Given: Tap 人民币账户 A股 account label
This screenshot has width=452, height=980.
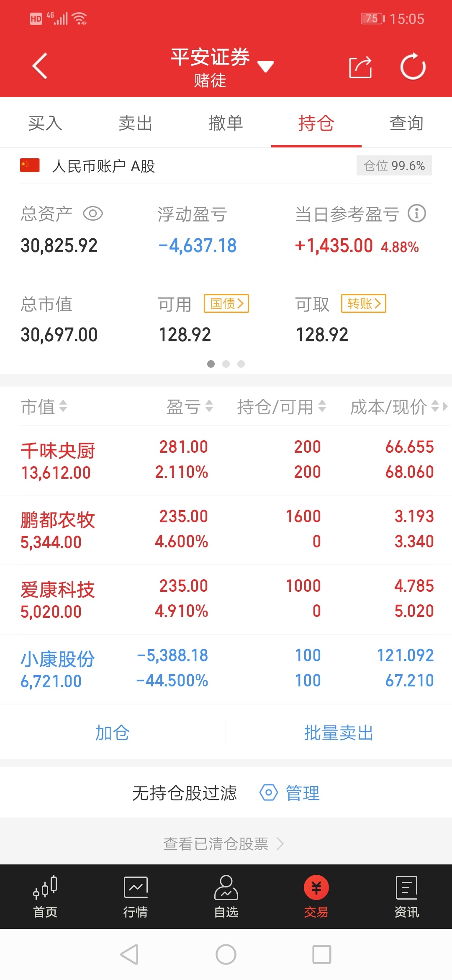Looking at the screenshot, I should (103, 166).
